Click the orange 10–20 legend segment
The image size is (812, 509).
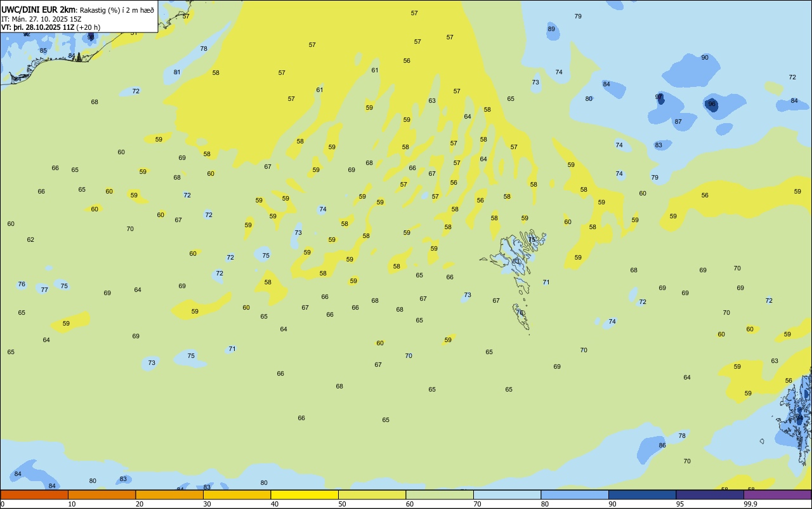[x=101, y=494]
